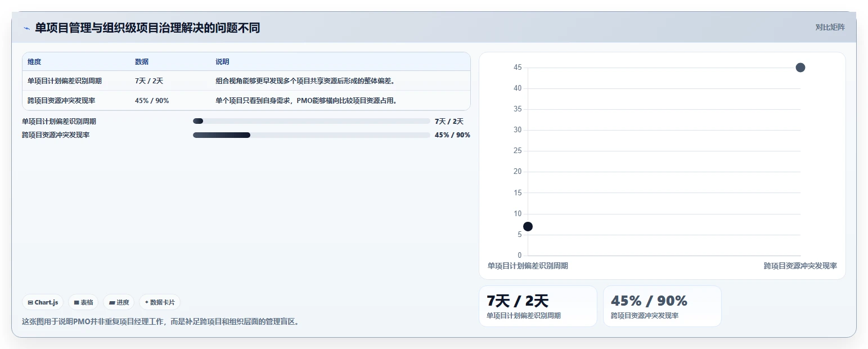Click the 跨项目资源冲突发现率 progress bar
Image resolution: width=868 pixels, height=349 pixels.
311,135
